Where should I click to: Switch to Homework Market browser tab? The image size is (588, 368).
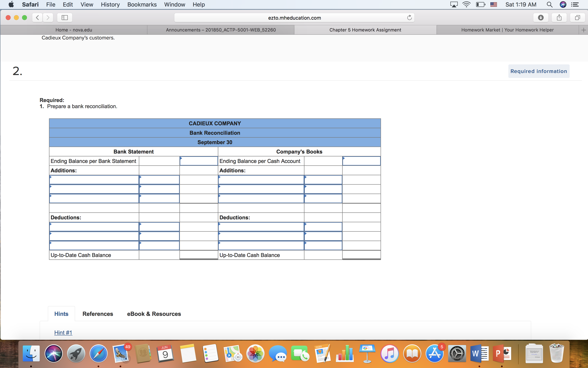coord(508,30)
